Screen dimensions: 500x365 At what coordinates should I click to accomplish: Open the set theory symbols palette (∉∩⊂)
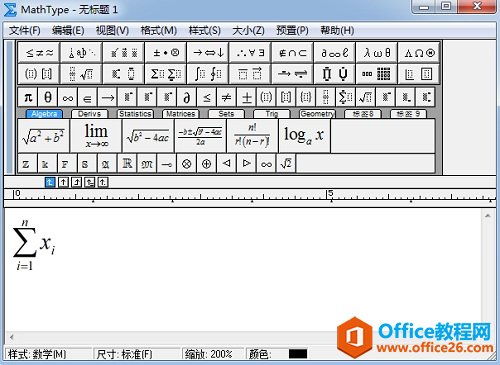click(x=292, y=53)
